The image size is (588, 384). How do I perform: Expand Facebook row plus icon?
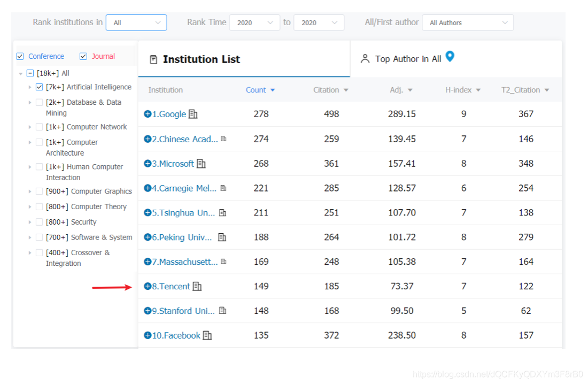pyautogui.click(x=148, y=335)
